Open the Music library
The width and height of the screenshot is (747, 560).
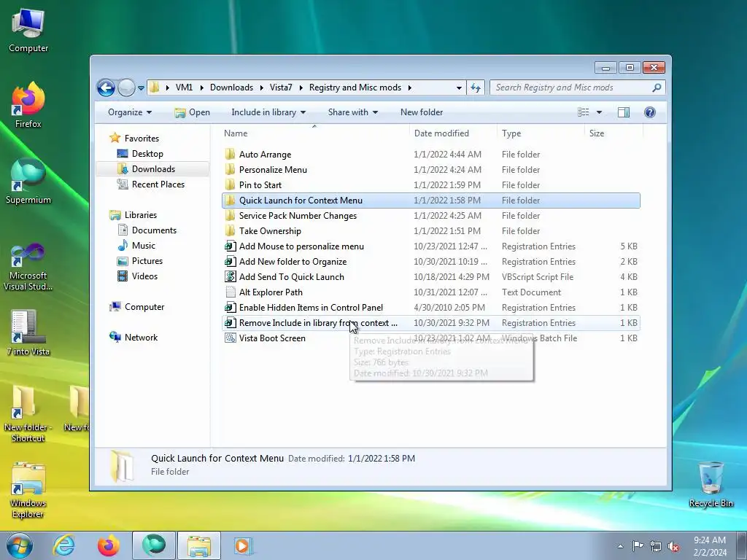(144, 246)
